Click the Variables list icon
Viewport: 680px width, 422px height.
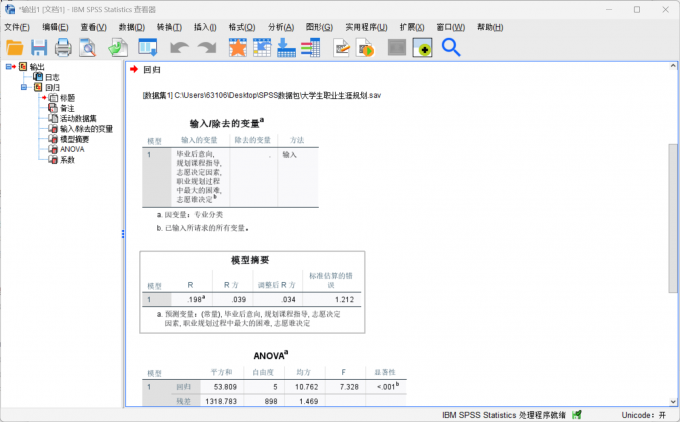(x=311, y=47)
